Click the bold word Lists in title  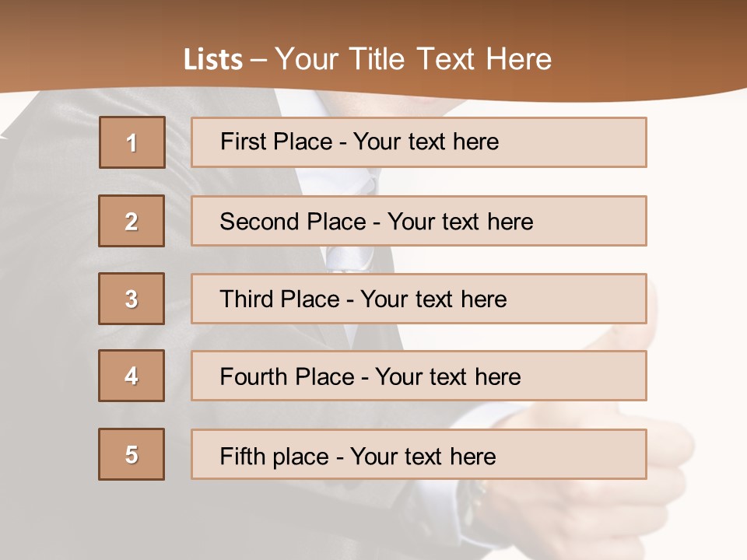tap(213, 60)
